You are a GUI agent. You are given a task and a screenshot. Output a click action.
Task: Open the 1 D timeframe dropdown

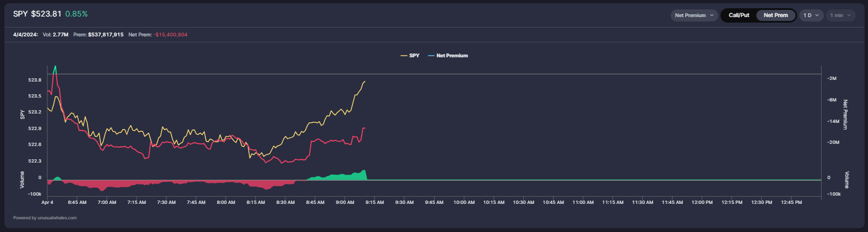tap(811, 15)
